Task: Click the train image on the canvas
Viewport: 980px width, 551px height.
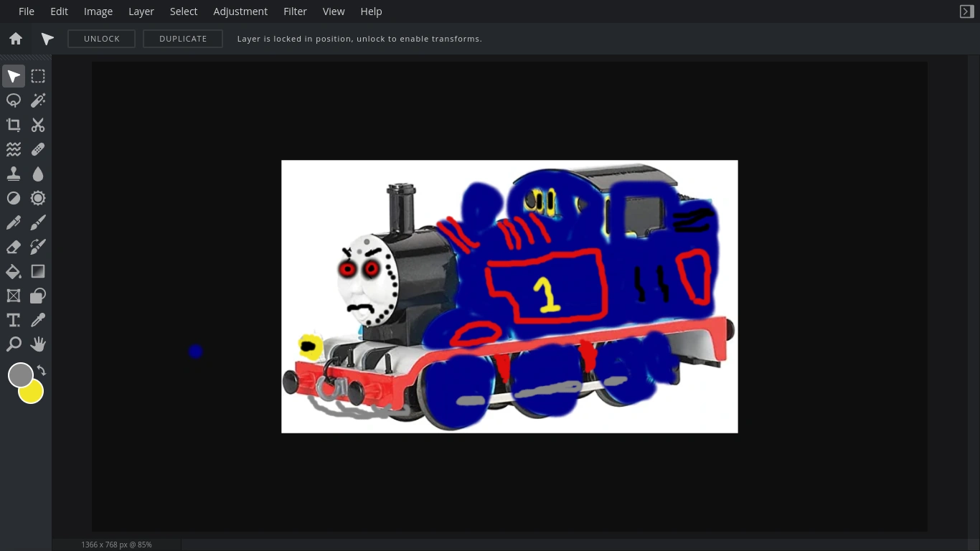Action: pyautogui.click(x=509, y=296)
